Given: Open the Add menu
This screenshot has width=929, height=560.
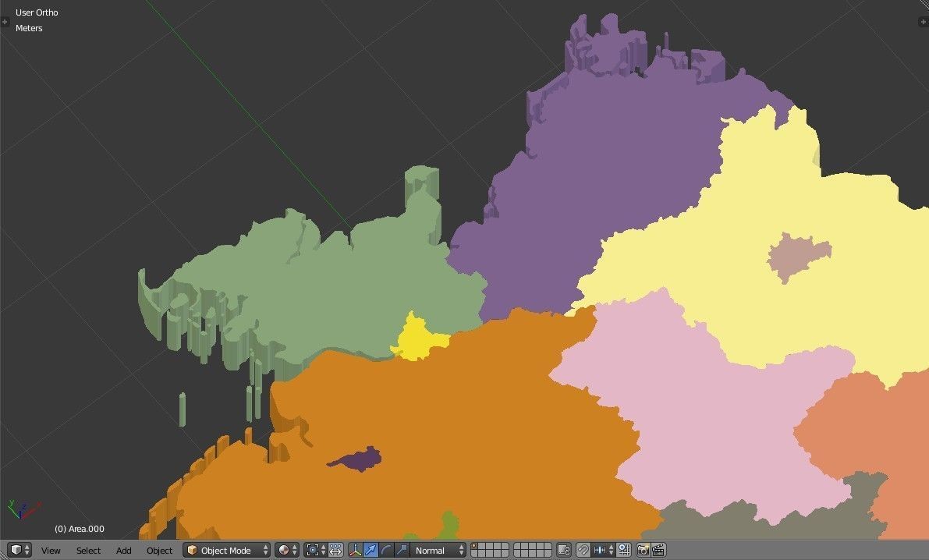Looking at the screenshot, I should click(x=123, y=551).
